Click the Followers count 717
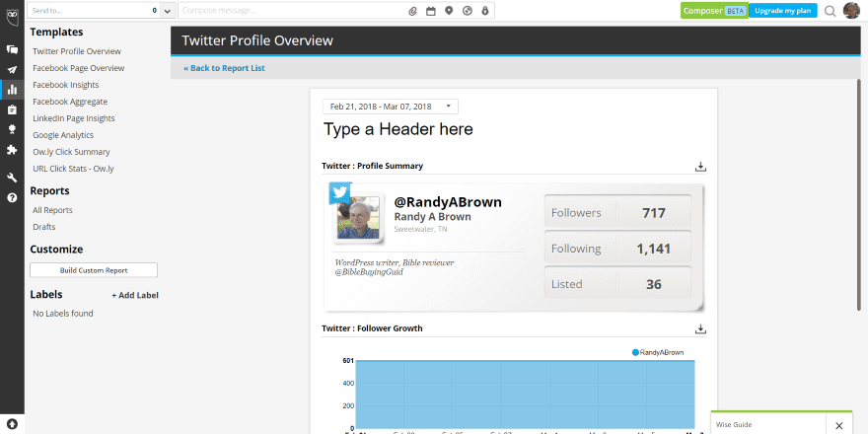 653,213
